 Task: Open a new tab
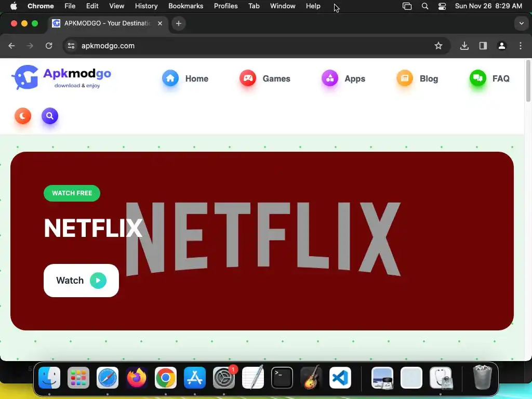(x=179, y=23)
